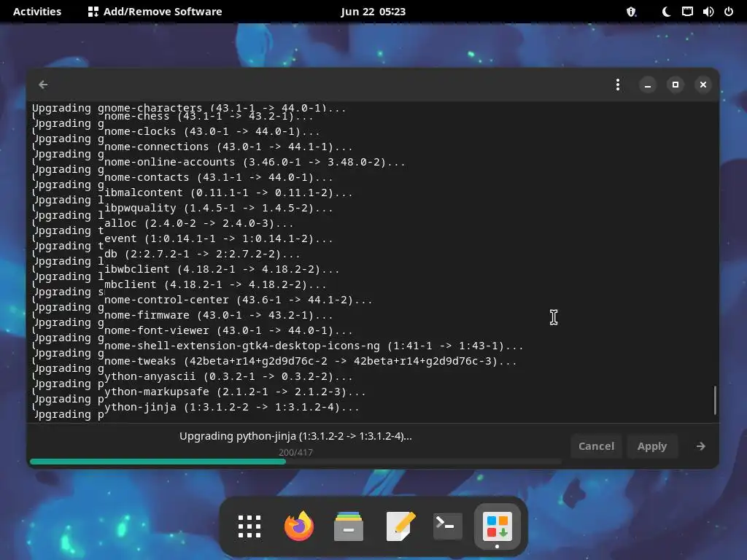Click the network icon in the top bar
The height and width of the screenshot is (560, 747).
click(x=687, y=12)
